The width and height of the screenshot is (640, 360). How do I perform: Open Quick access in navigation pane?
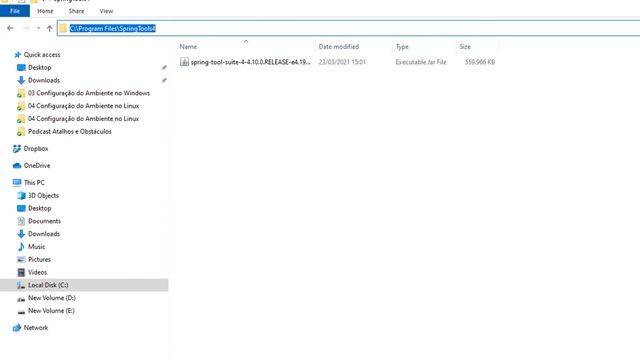coord(42,55)
